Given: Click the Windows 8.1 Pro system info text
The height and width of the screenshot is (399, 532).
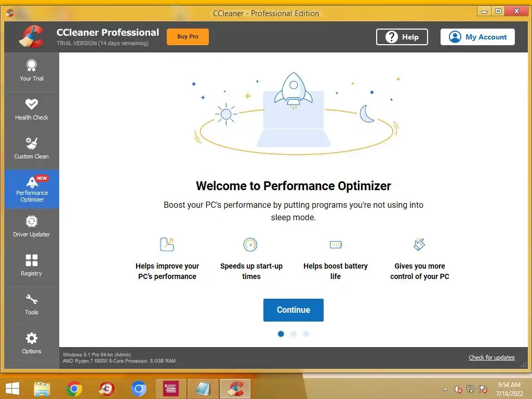Looking at the screenshot, I should pos(97,354).
